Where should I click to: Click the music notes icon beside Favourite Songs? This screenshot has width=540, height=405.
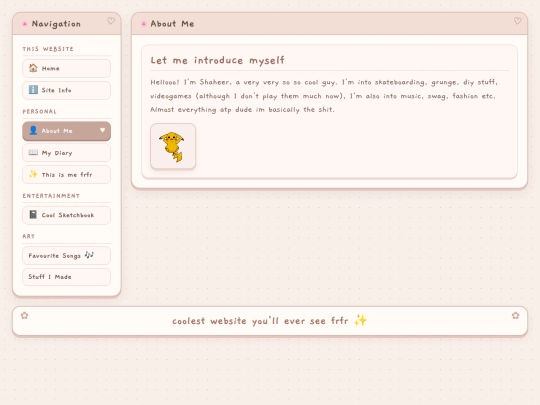click(89, 255)
